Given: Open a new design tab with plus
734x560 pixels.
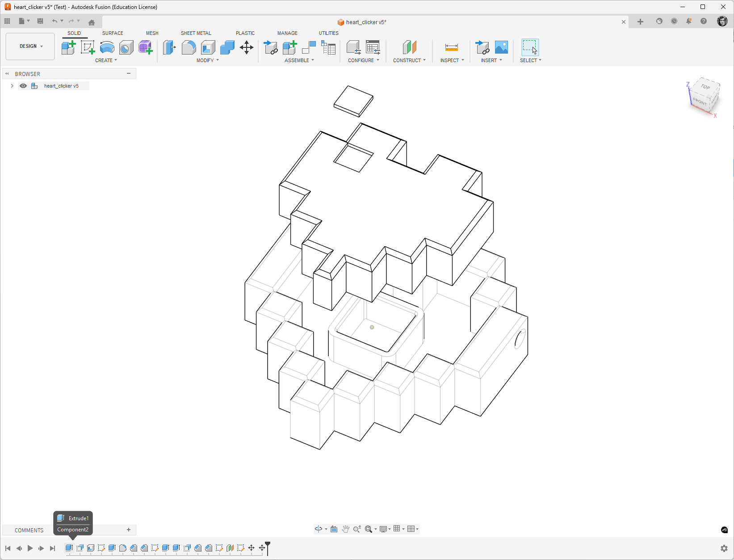Looking at the screenshot, I should pyautogui.click(x=640, y=21).
